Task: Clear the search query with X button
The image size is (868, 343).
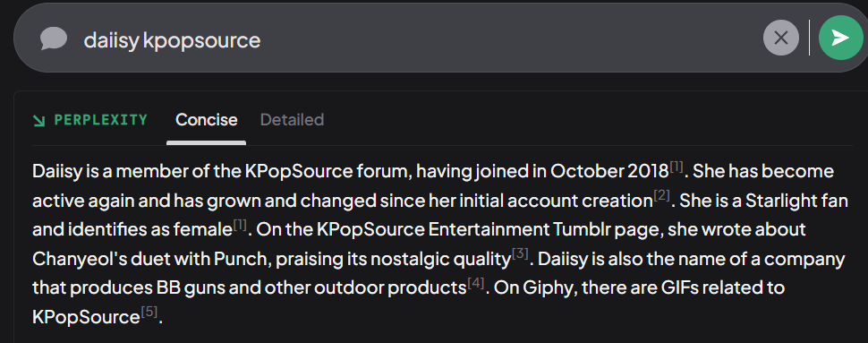Action: tap(780, 38)
